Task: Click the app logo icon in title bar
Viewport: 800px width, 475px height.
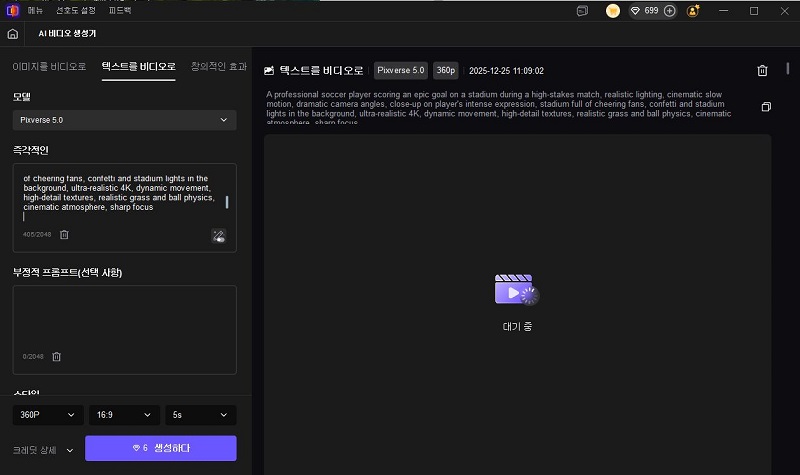Action: [12, 10]
